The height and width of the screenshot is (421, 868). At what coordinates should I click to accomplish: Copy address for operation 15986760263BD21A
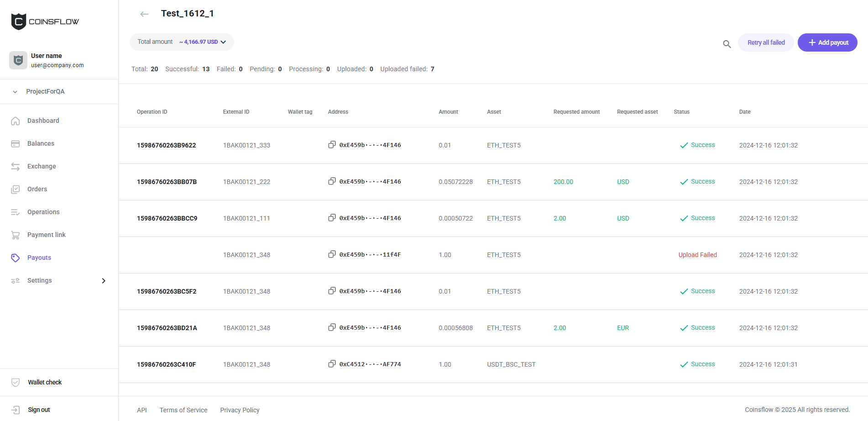[x=332, y=327]
